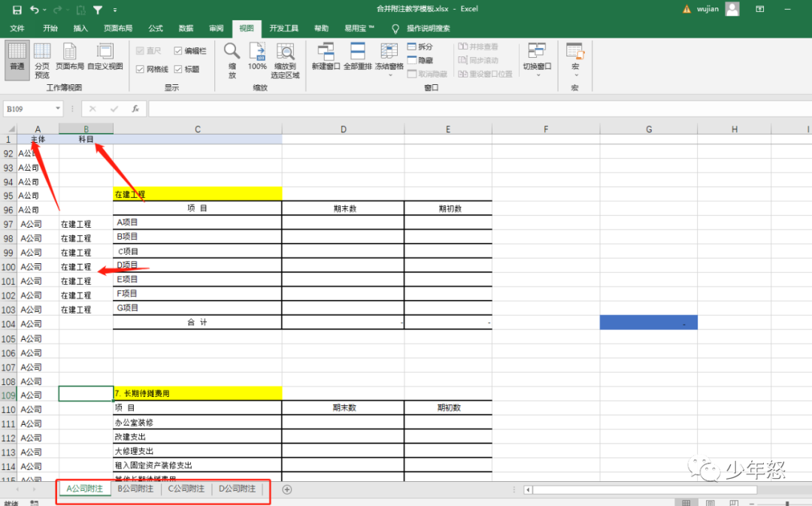Open Page Break Preview (分页预览)
Viewport: 812px width, 506px height.
click(x=42, y=60)
